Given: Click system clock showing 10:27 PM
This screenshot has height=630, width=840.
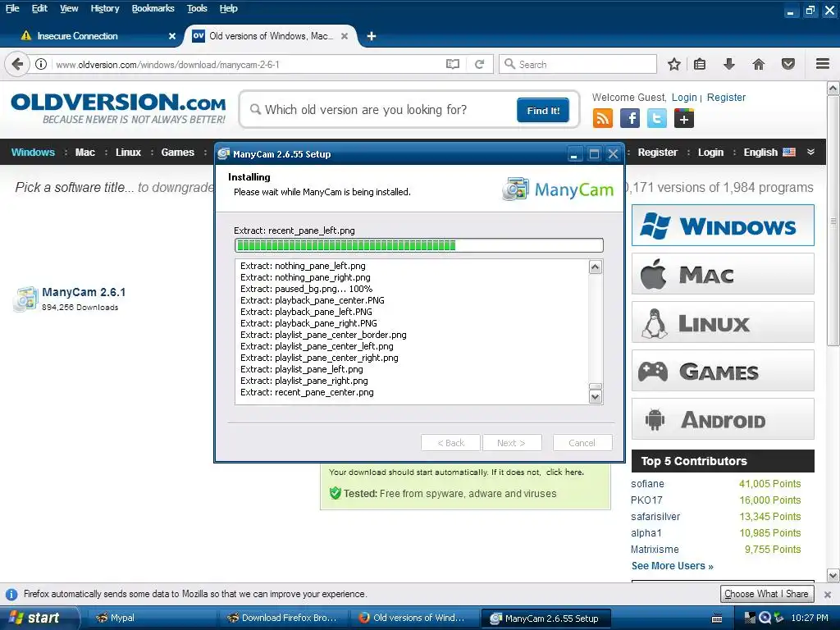Looking at the screenshot, I should click(810, 618).
